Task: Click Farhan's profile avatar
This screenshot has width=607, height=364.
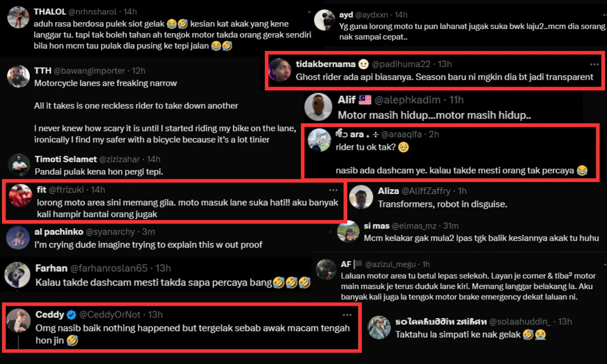Action: click(17, 275)
